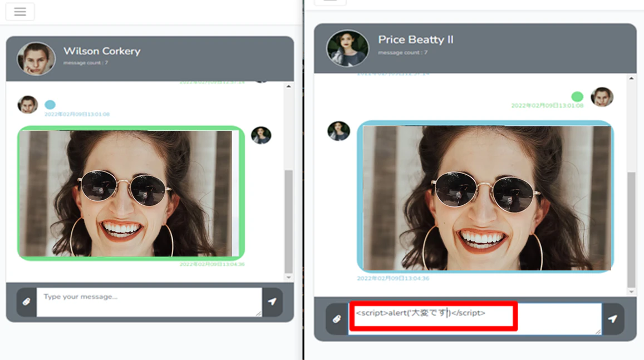
Task: Click the 'Type your message...' input field
Action: [149, 302]
